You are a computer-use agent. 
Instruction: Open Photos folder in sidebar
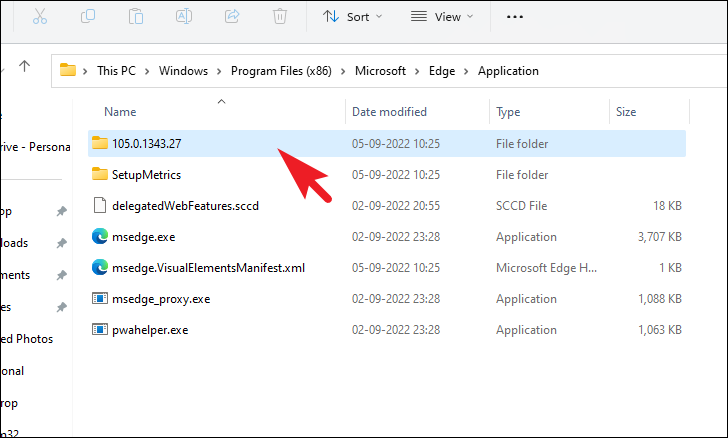[27, 339]
